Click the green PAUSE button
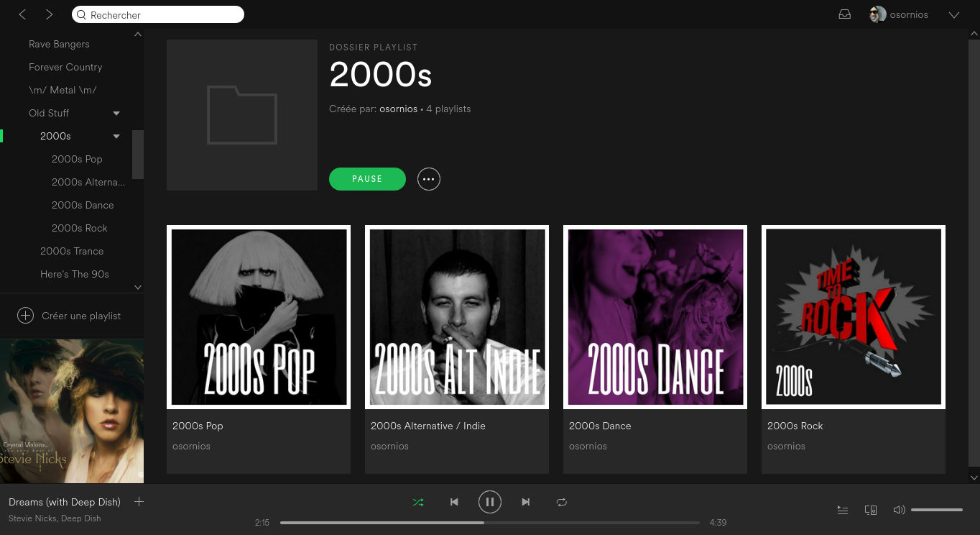 click(x=367, y=179)
